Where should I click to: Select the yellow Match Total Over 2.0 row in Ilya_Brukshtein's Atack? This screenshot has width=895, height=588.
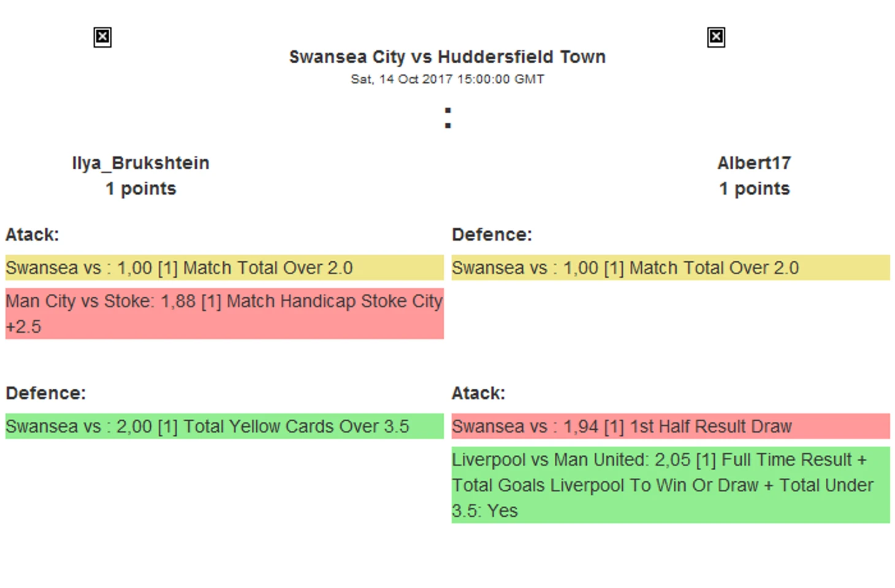click(224, 268)
